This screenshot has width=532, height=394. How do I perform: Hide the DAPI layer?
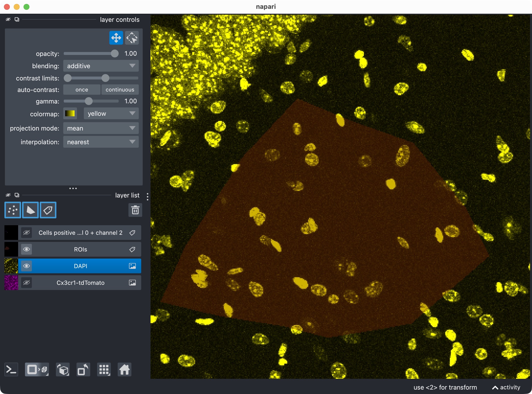point(27,266)
